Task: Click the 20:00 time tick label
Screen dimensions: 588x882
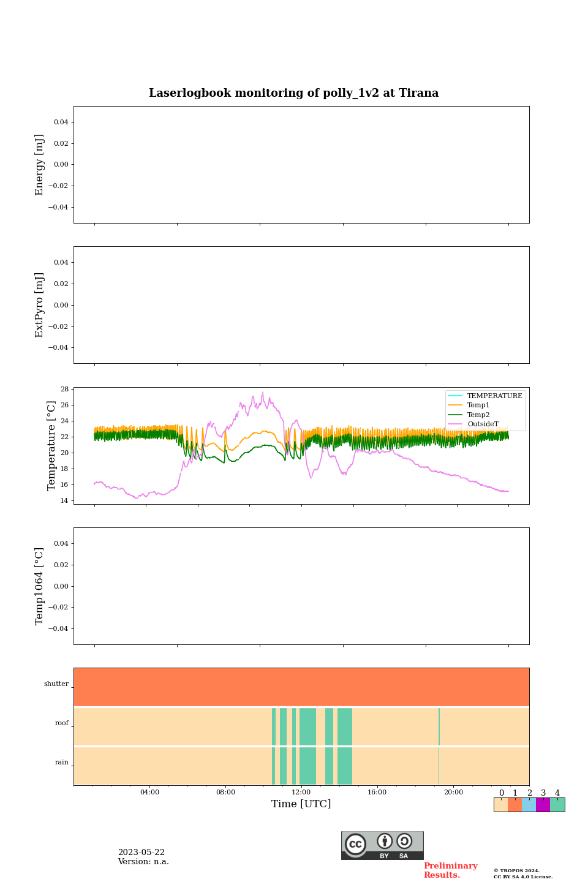Action: click(453, 793)
